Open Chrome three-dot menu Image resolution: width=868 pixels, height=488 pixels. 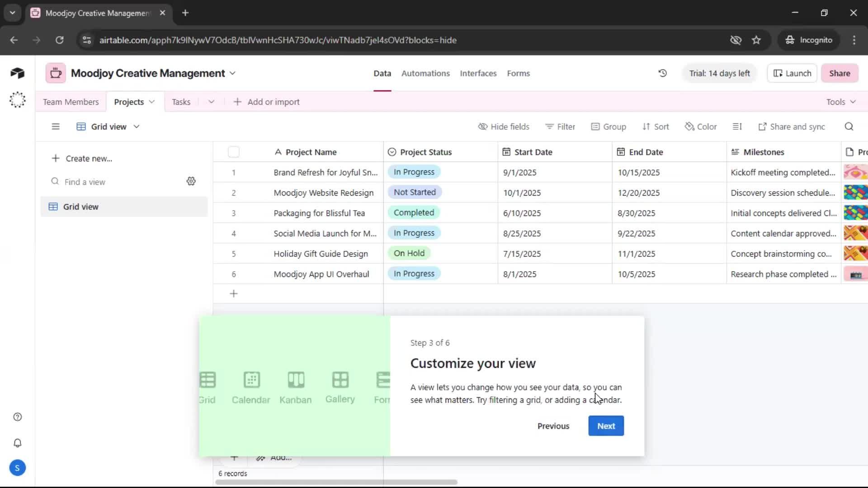click(854, 40)
